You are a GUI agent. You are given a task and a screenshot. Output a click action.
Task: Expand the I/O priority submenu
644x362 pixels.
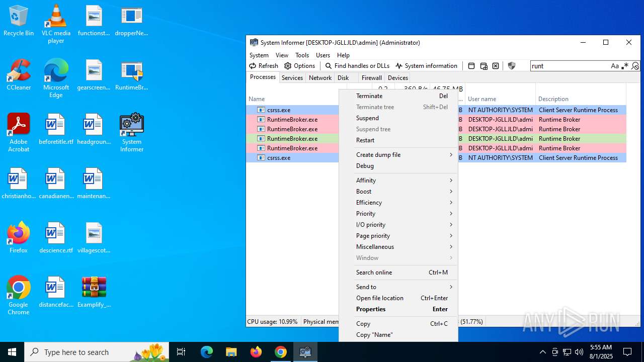coord(398,225)
